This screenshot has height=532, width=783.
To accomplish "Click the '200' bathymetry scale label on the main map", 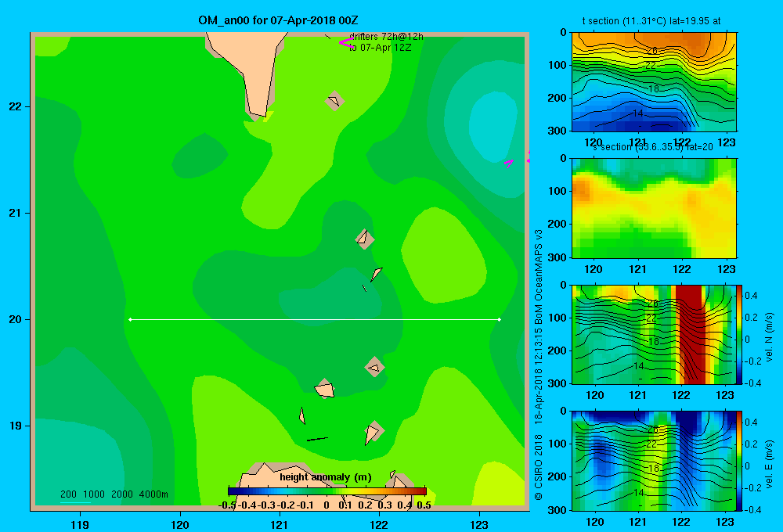I will coord(68,494).
